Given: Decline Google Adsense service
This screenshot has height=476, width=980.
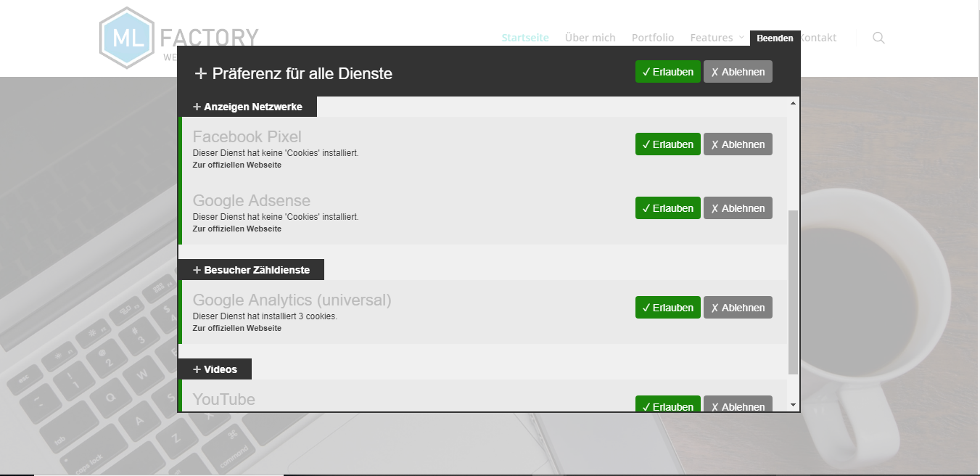Looking at the screenshot, I should 738,208.
